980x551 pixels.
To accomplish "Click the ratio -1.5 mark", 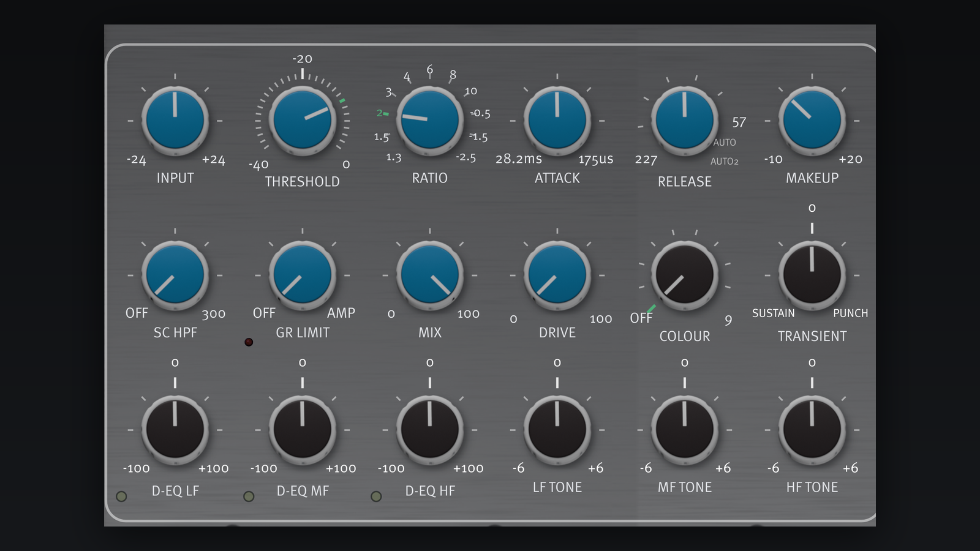I will point(479,137).
